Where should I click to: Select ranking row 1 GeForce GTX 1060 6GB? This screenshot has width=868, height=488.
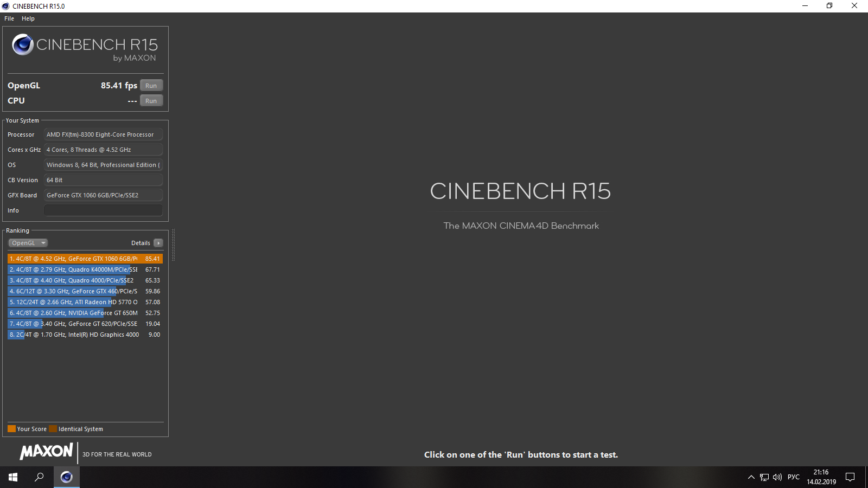click(85, 259)
